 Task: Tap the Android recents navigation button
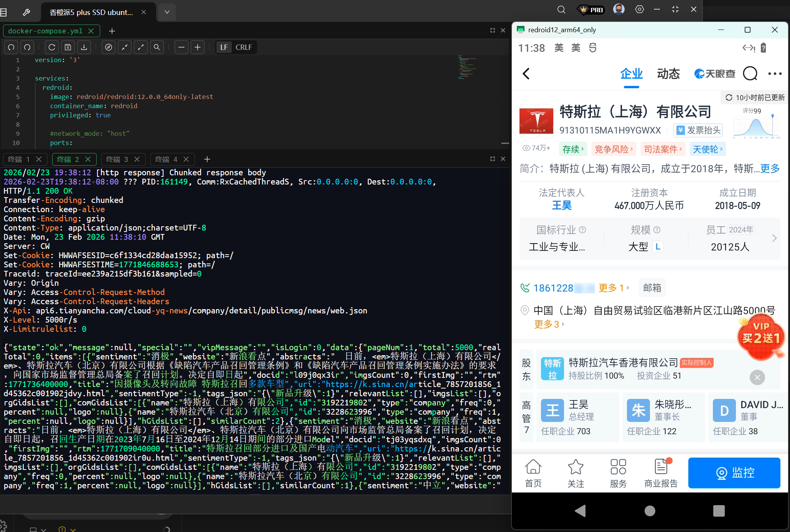(719, 511)
